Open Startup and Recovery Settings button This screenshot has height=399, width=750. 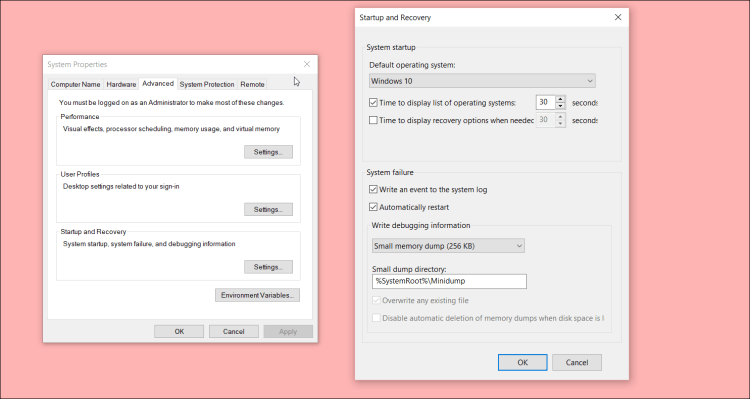click(268, 267)
